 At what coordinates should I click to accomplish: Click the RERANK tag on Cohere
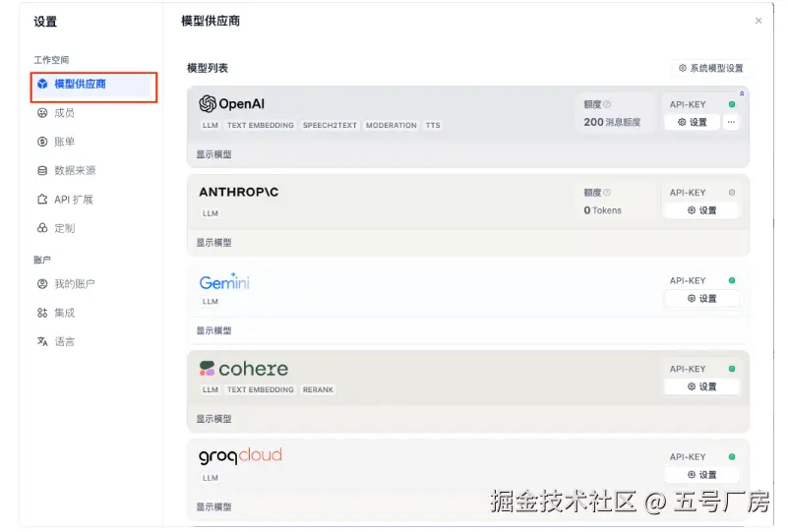tap(318, 389)
